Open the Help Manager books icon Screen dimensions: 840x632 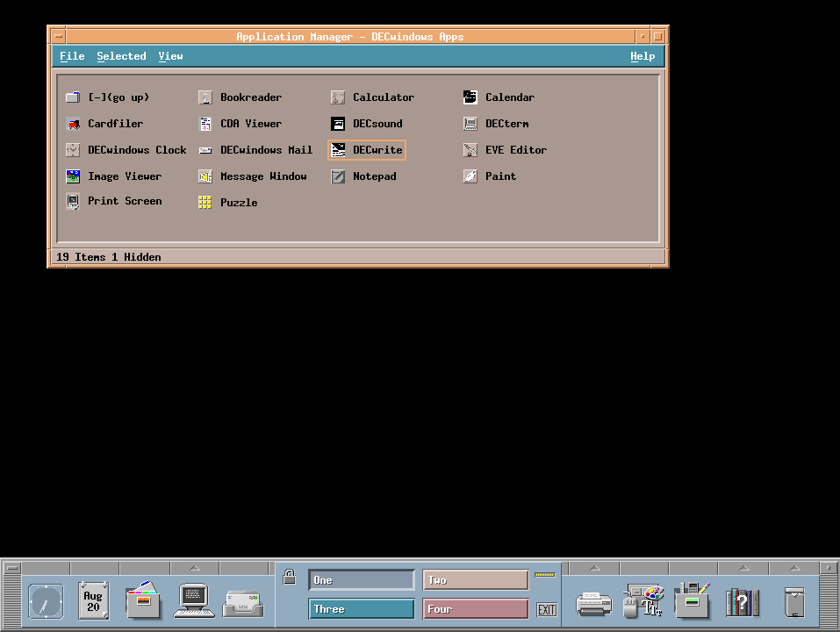743,602
